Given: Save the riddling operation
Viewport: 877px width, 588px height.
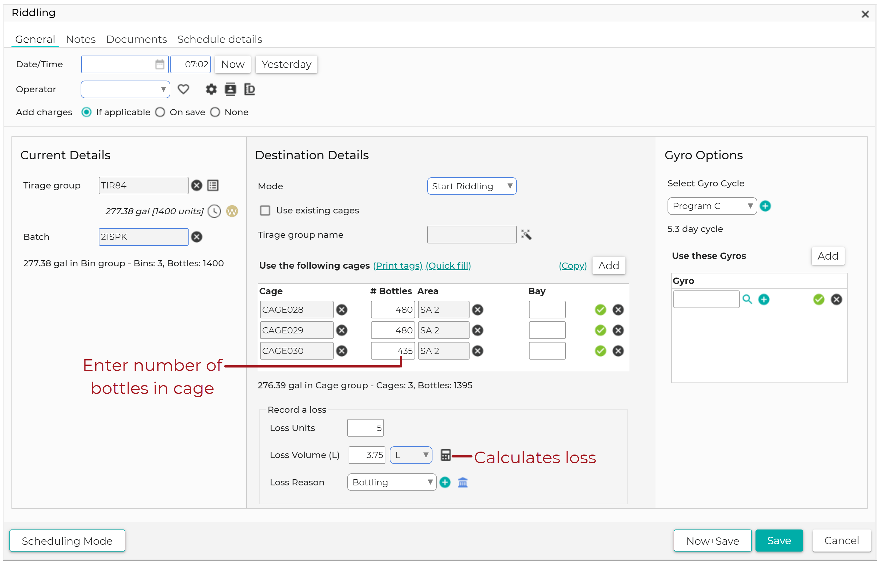Looking at the screenshot, I should pos(779,541).
